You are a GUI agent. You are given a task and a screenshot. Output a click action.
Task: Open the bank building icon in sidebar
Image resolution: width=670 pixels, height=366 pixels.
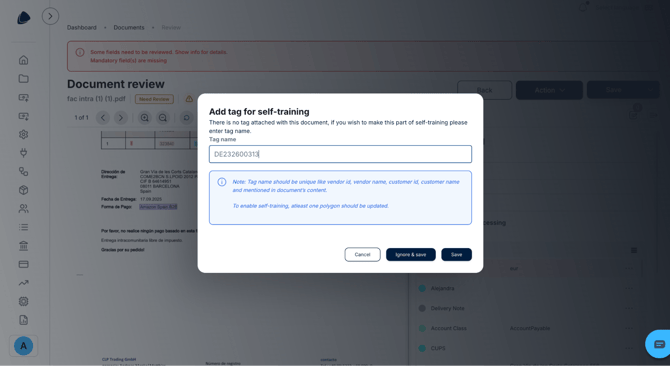click(24, 246)
